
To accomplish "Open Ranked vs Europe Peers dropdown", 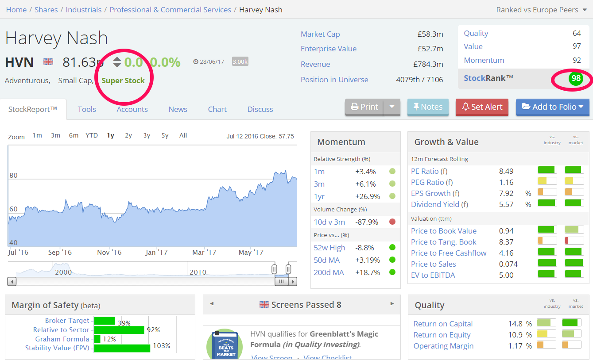I will pos(542,10).
